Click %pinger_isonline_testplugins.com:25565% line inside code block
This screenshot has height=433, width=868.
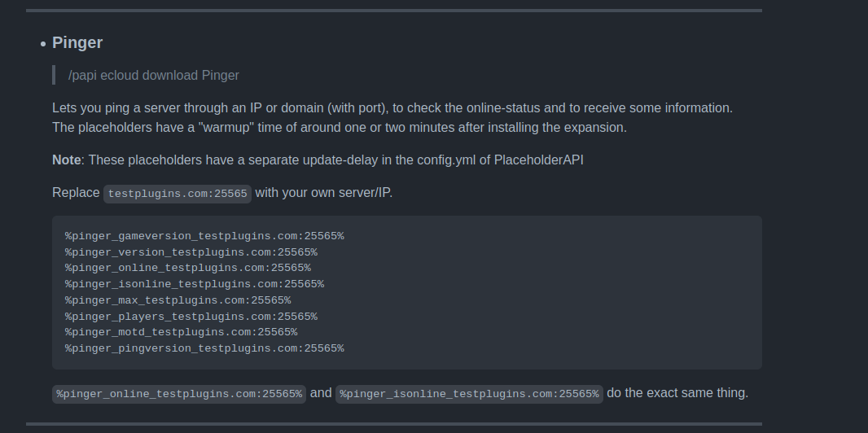point(195,284)
